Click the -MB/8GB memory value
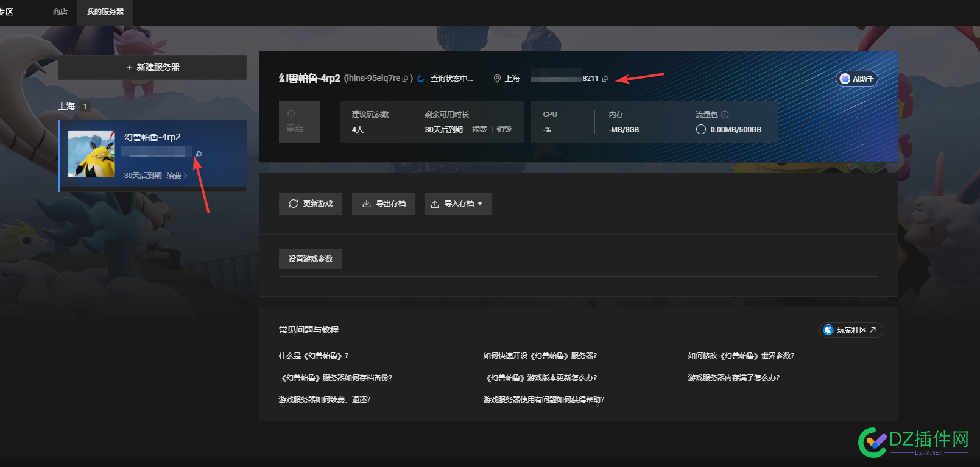This screenshot has height=467, width=980. tap(624, 129)
